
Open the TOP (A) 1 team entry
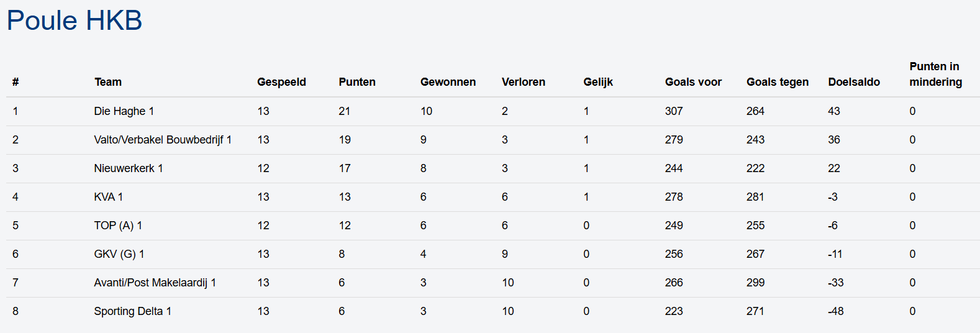pos(118,226)
